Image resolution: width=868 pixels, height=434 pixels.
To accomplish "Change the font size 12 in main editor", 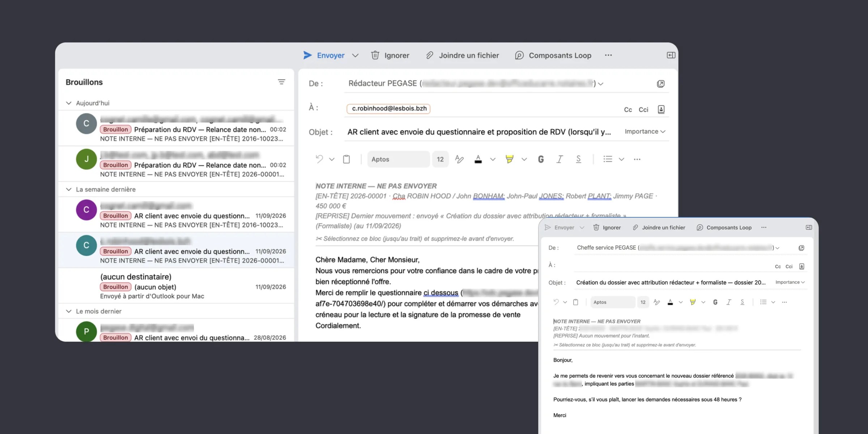I will (440, 159).
